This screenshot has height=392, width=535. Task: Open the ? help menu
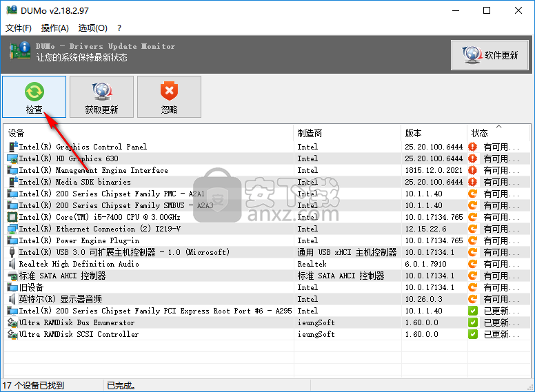coord(119,28)
